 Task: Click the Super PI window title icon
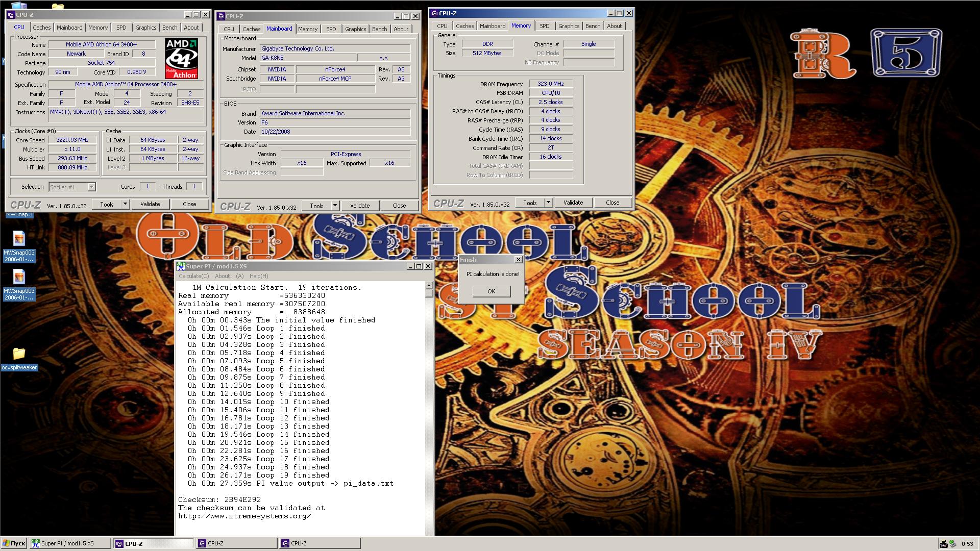point(181,266)
